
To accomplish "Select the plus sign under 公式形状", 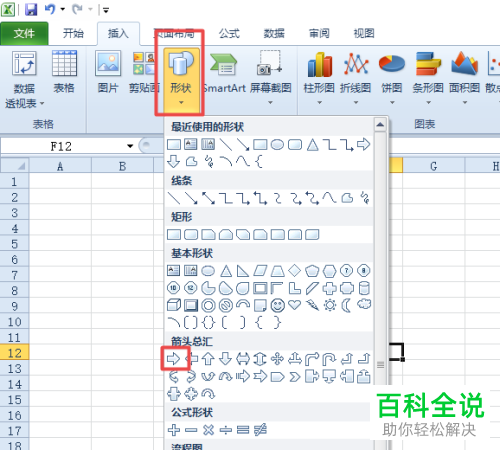I will pyautogui.click(x=174, y=430).
